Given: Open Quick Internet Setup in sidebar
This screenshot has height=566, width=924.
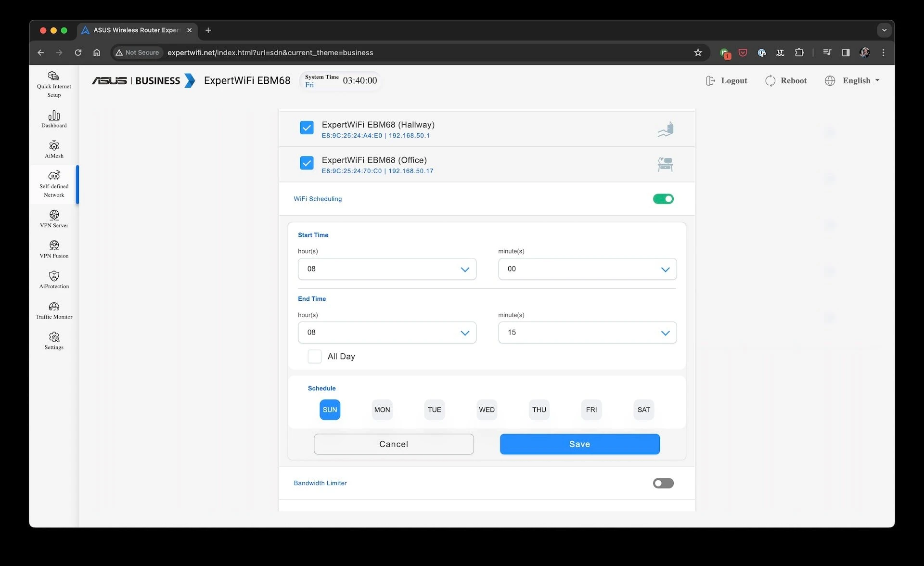Looking at the screenshot, I should [54, 84].
